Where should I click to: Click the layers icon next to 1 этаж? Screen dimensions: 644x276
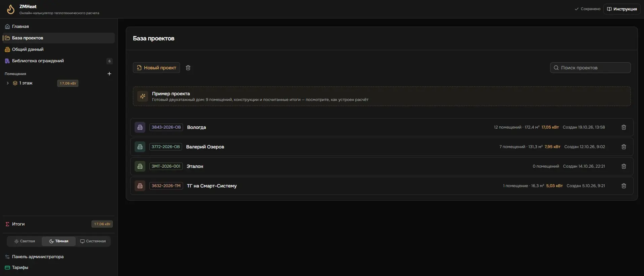(x=15, y=83)
